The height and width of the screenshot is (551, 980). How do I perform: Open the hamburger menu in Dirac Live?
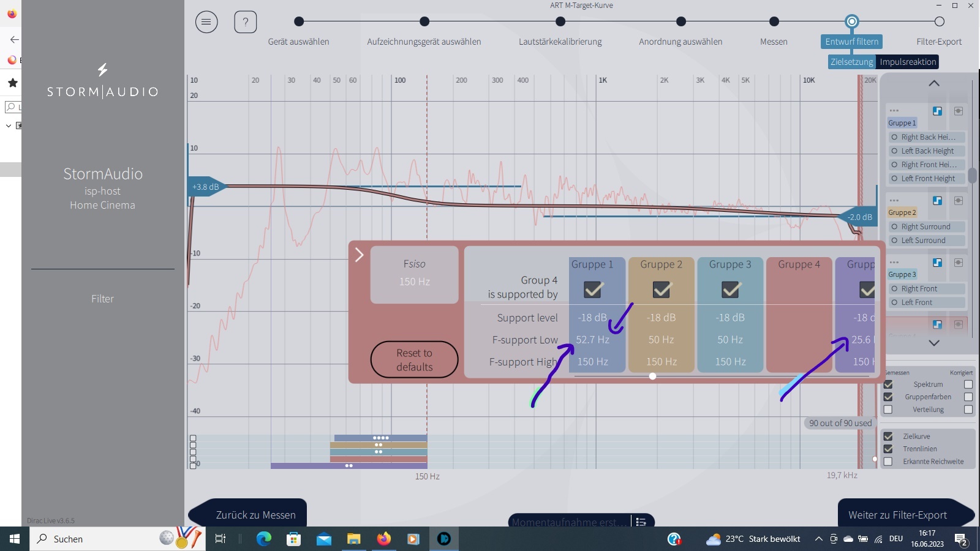point(206,22)
